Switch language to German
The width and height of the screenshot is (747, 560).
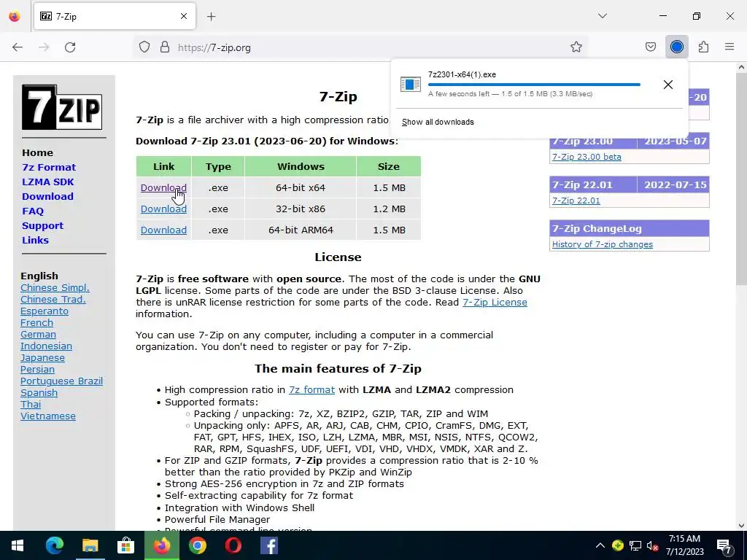coord(38,334)
